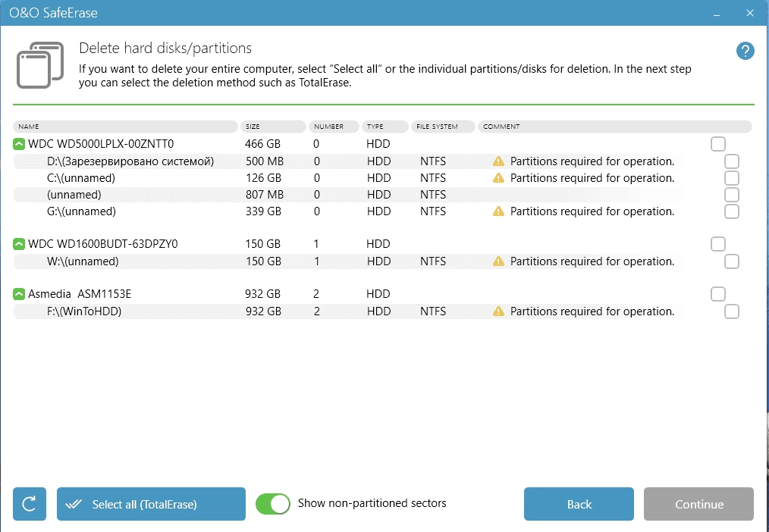Select the C:\(unnamed) row name

click(x=81, y=178)
